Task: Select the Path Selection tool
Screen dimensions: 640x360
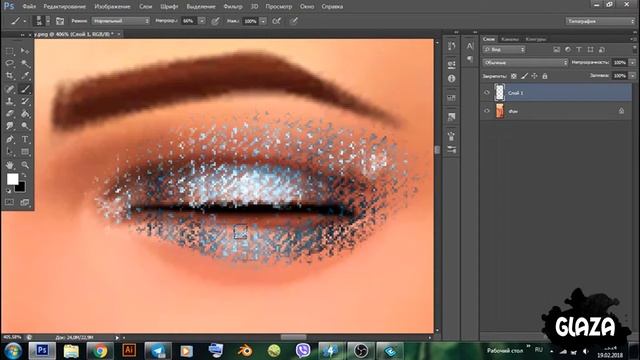Action: click(x=9, y=152)
